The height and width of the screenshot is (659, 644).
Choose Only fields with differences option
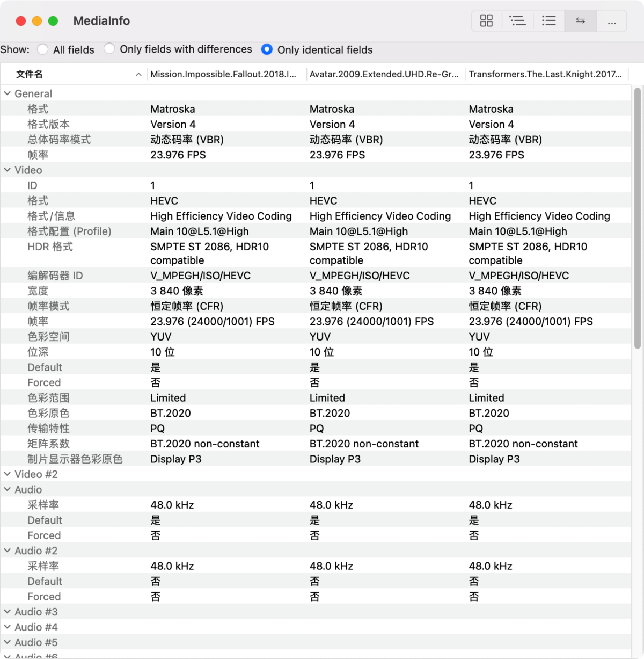pos(109,49)
